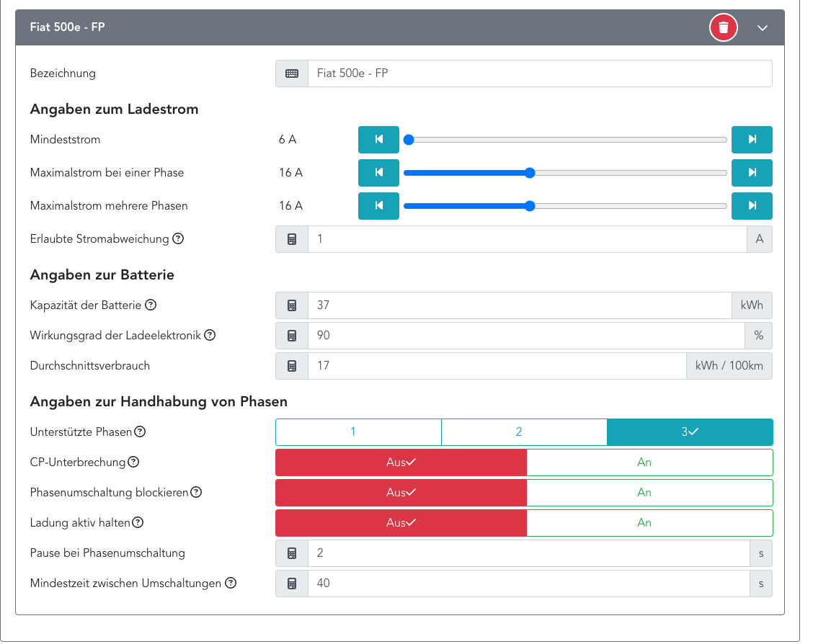This screenshot has width=813, height=644.
Task: Click calculator icon beside Pause bei Phasenumschaltung
Action: pos(292,553)
